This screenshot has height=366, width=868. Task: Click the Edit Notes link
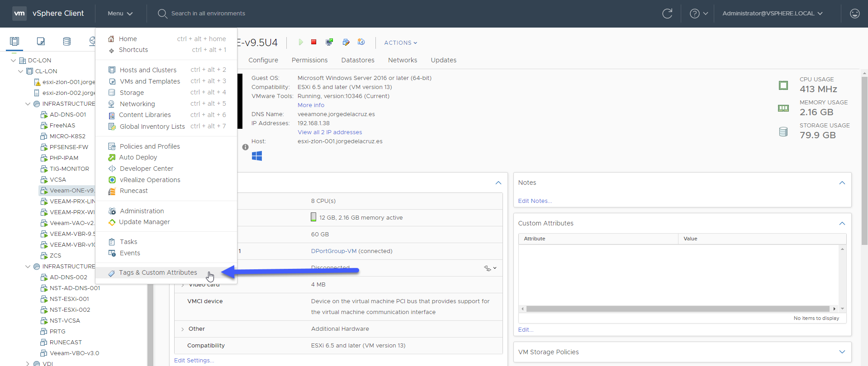click(535, 201)
